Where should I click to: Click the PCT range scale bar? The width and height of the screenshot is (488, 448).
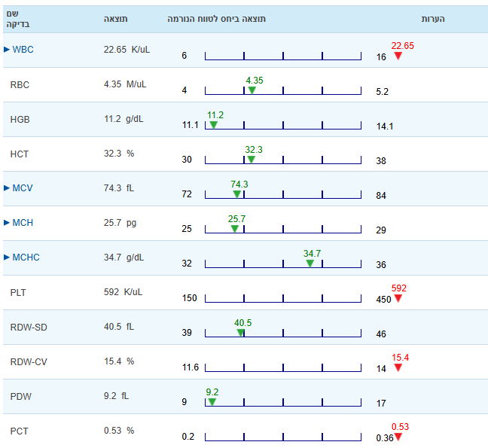click(x=283, y=437)
